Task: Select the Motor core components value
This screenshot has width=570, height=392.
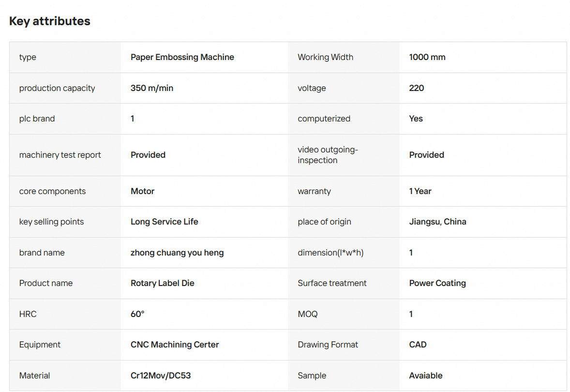Action: [142, 191]
